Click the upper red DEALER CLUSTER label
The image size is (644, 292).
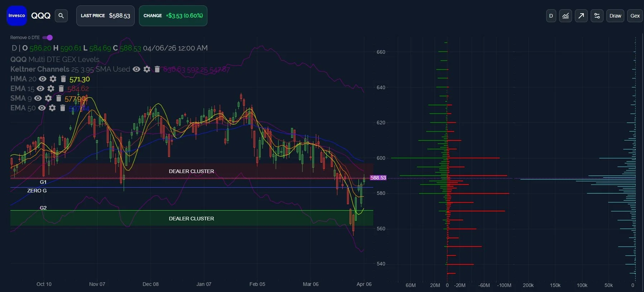[x=191, y=171]
